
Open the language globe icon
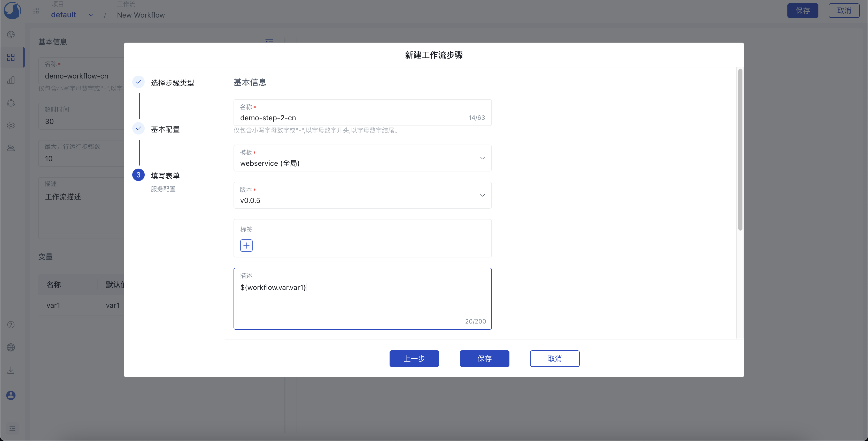tap(11, 347)
